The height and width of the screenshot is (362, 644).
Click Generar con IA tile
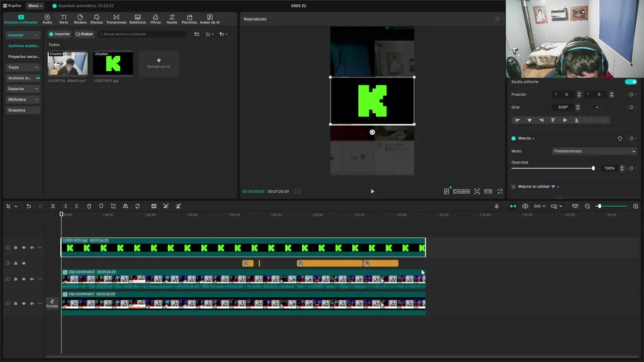(158, 63)
